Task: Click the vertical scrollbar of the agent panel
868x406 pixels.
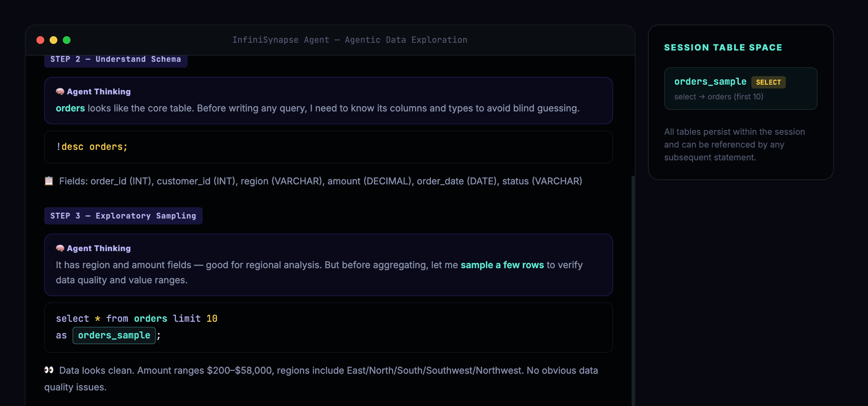Action: pyautogui.click(x=633, y=290)
